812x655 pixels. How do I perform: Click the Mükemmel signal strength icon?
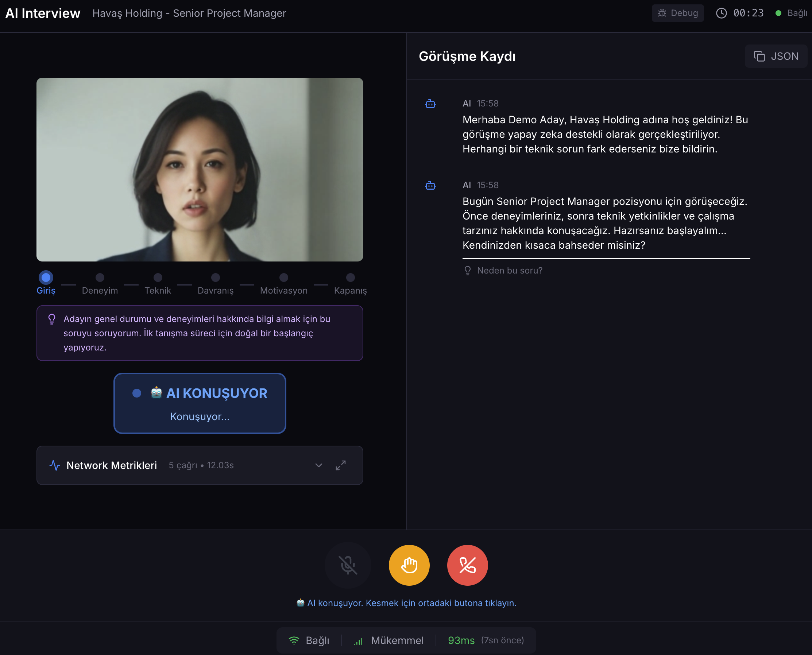coord(358,641)
